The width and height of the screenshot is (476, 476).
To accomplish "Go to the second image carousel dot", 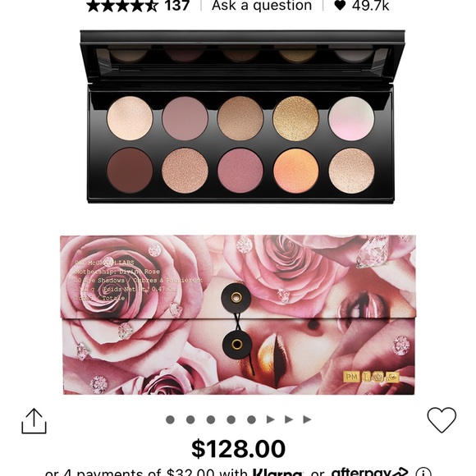I will pos(190,419).
